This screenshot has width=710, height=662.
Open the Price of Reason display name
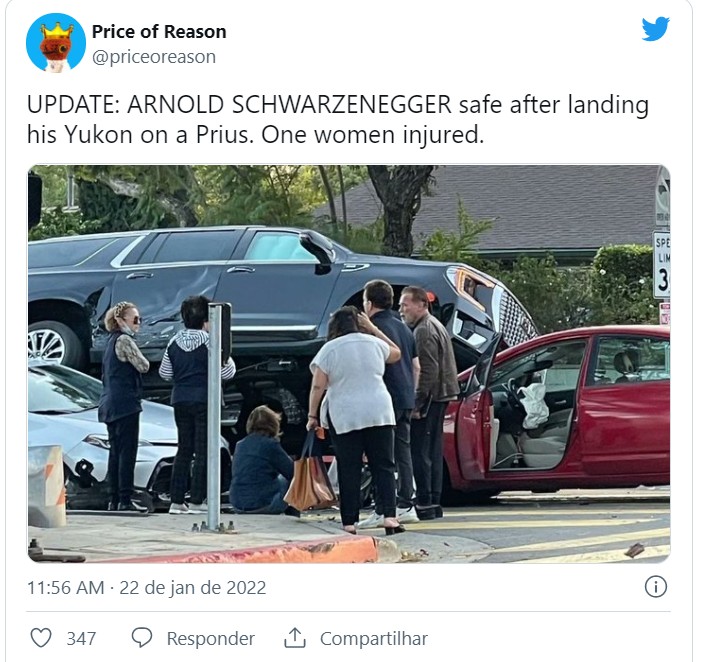(x=159, y=32)
